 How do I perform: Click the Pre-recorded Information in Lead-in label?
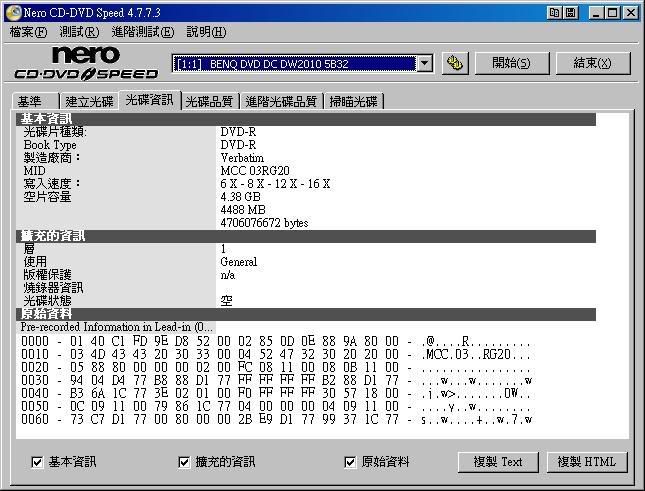117,327
